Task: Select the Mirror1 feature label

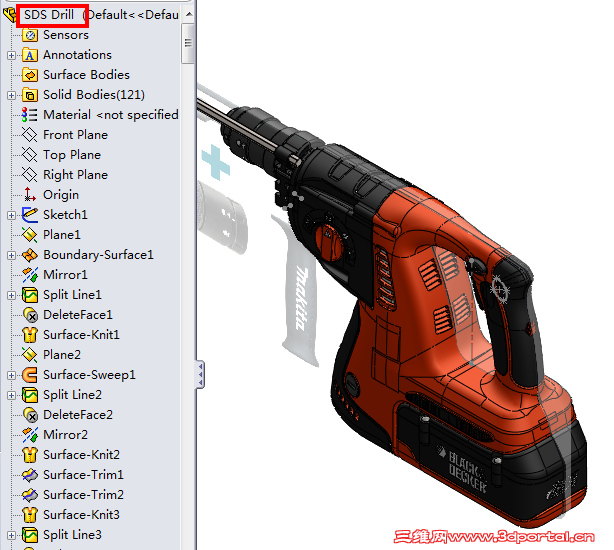Action: pos(65,275)
